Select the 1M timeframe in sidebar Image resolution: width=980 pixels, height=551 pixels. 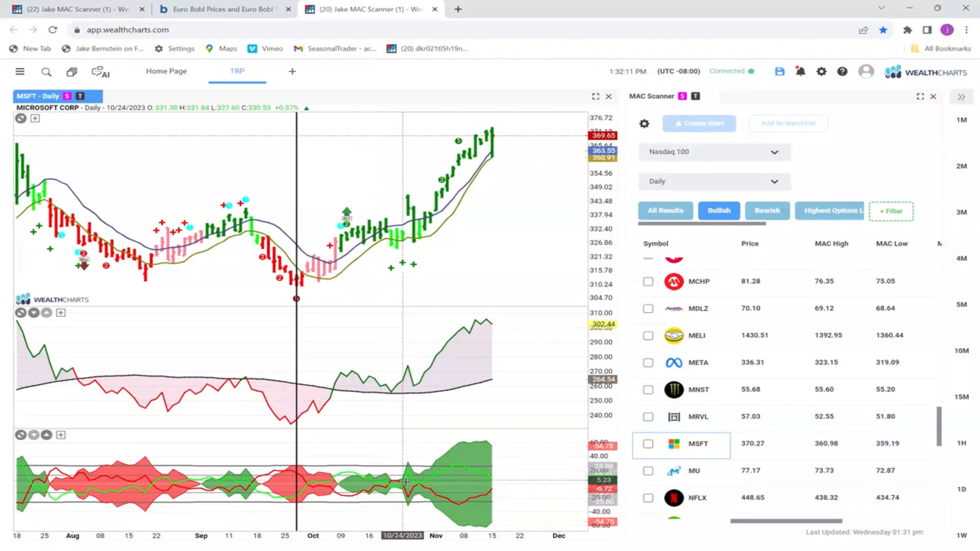tap(962, 120)
